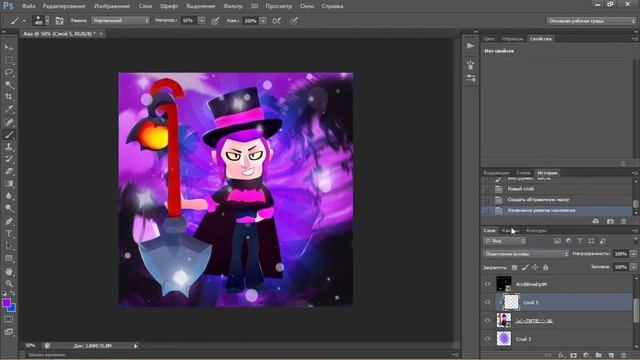Image resolution: width=640 pixels, height=360 pixels.
Task: Click the background blue color swatch
Action: (x=12, y=308)
